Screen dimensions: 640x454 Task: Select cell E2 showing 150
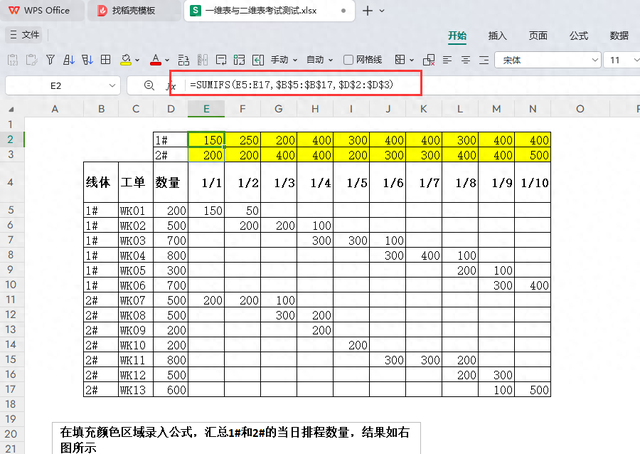[x=206, y=140]
